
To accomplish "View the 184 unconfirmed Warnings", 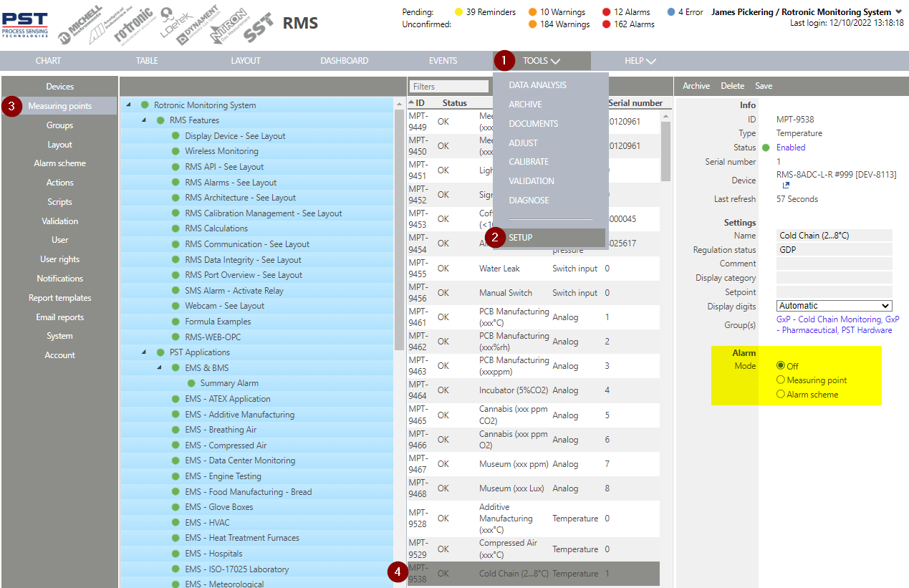I will 559,24.
